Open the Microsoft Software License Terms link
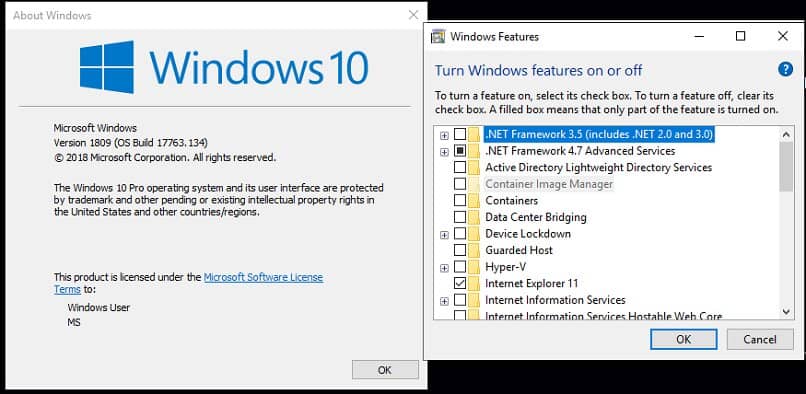The height and width of the screenshot is (394, 806). click(188, 283)
